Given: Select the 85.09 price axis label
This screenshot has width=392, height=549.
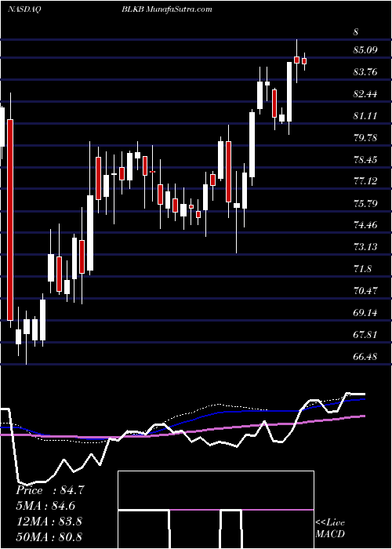Looking at the screenshot, I should 365,50.
